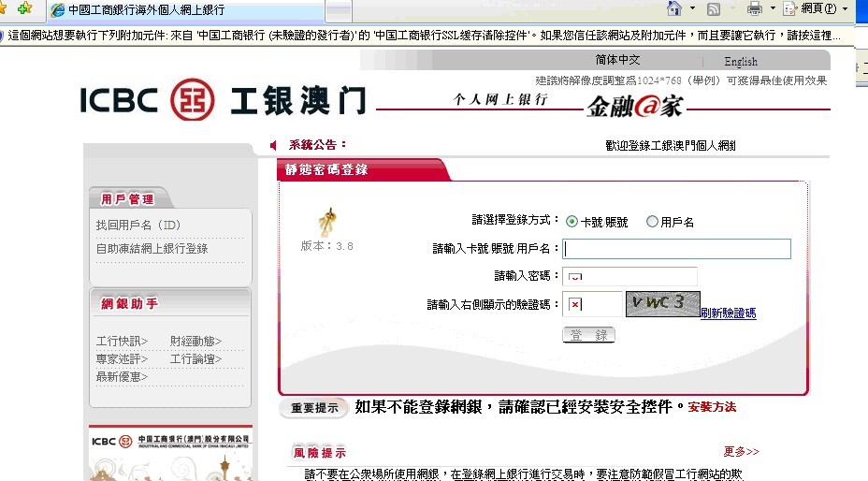Image resolution: width=868 pixels, height=481 pixels.
Task: Select the 用戶名 login radio button
Action: 652,222
